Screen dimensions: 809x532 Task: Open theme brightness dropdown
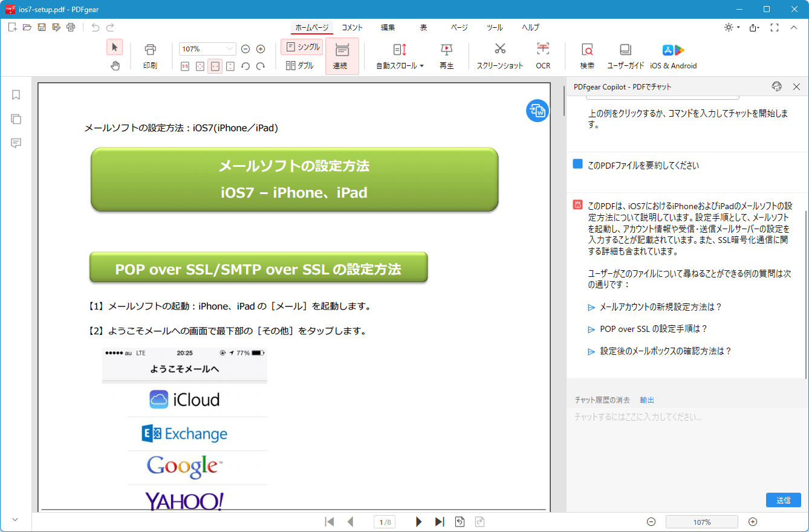[732, 27]
